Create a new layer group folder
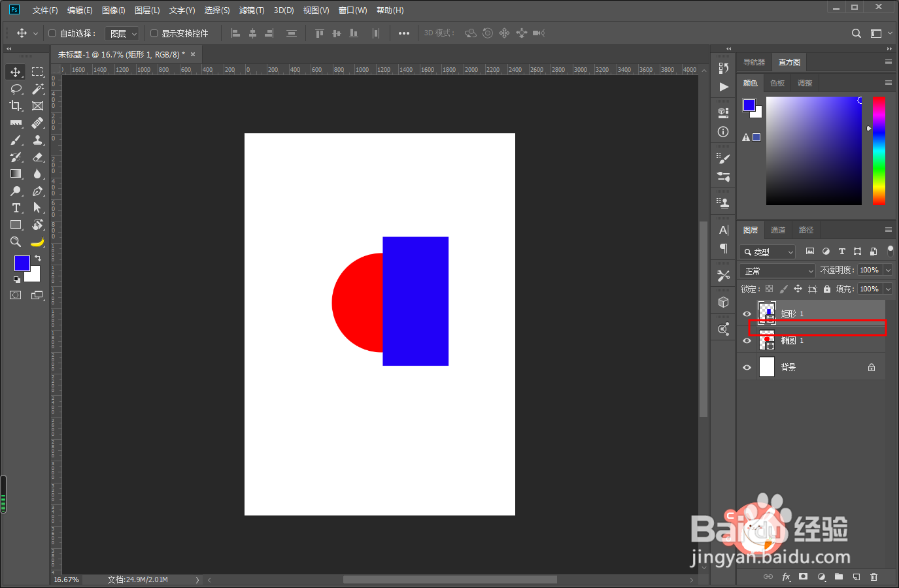The image size is (899, 588). click(x=838, y=577)
